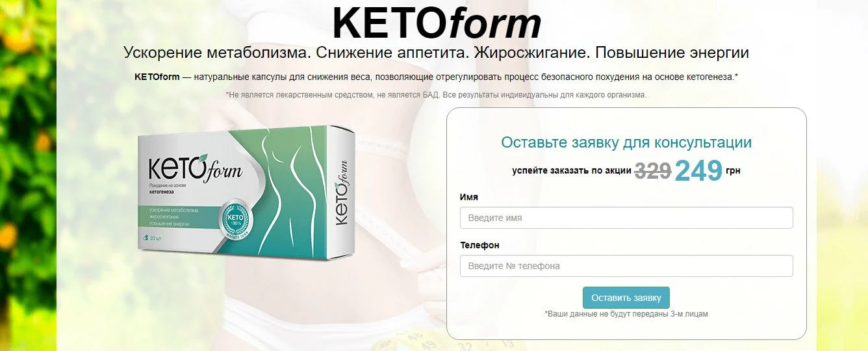This screenshot has height=351, width=868.
Task: Focus the Введите имя input field
Action: point(626,218)
